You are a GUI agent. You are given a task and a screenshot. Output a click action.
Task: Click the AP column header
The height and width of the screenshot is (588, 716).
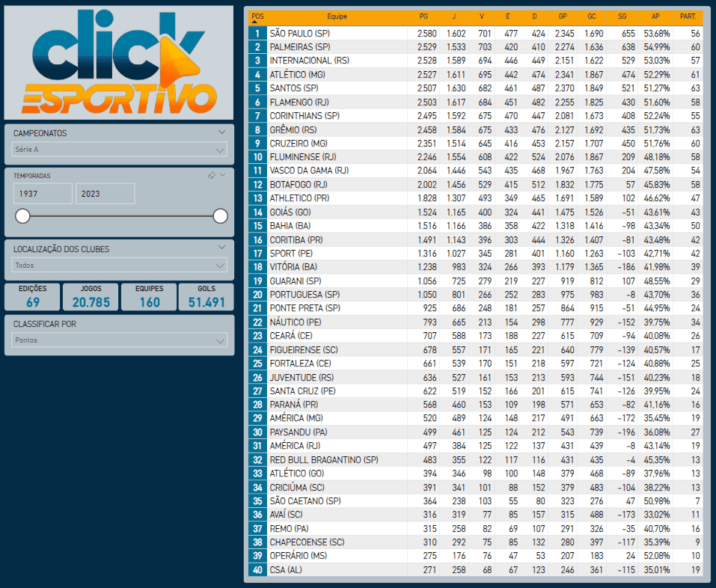tap(655, 16)
